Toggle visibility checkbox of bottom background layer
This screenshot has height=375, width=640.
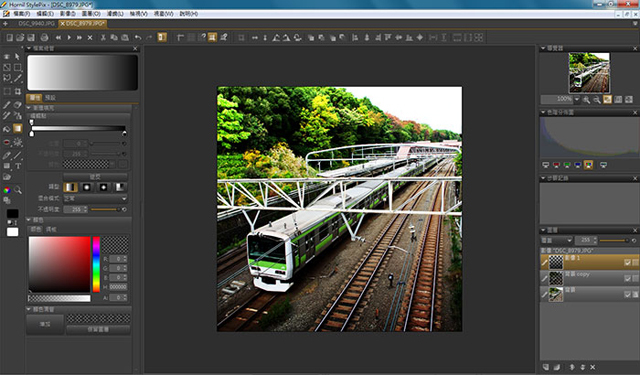coord(627,295)
